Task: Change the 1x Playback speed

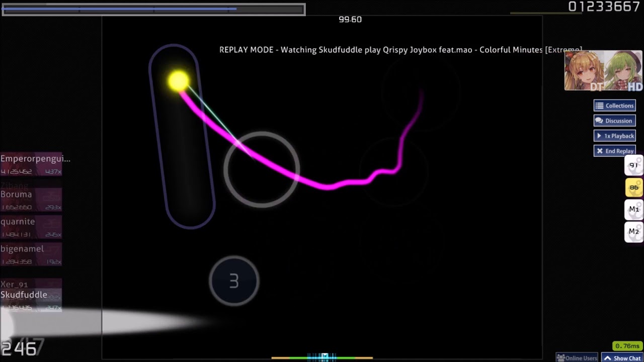Action: [x=614, y=136]
